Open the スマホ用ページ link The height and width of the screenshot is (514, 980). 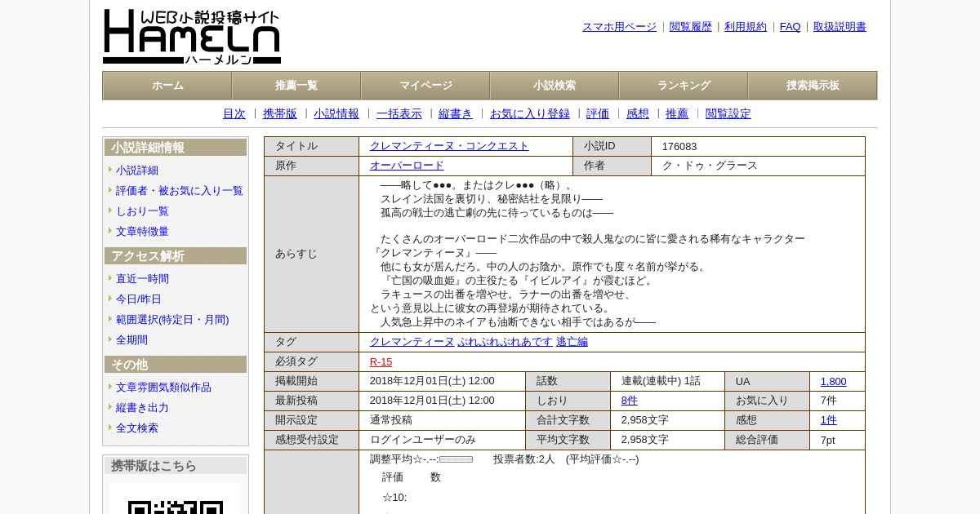(x=619, y=27)
